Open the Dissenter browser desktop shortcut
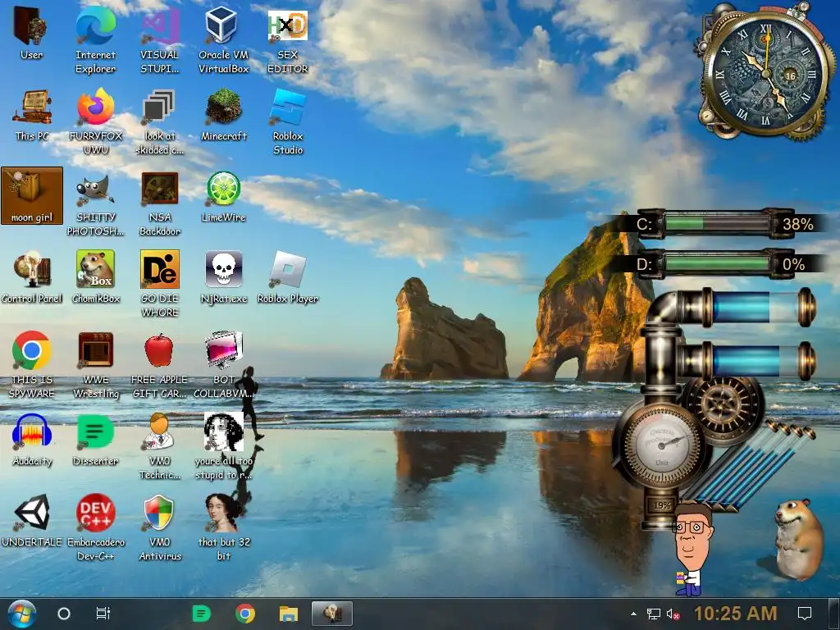Screen dimensions: 840x630 (95, 440)
